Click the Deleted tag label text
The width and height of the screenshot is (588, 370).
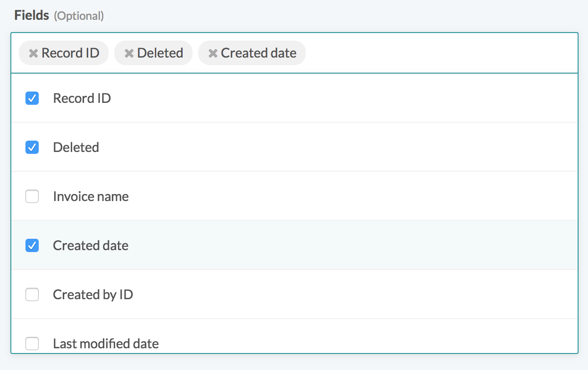coord(160,53)
